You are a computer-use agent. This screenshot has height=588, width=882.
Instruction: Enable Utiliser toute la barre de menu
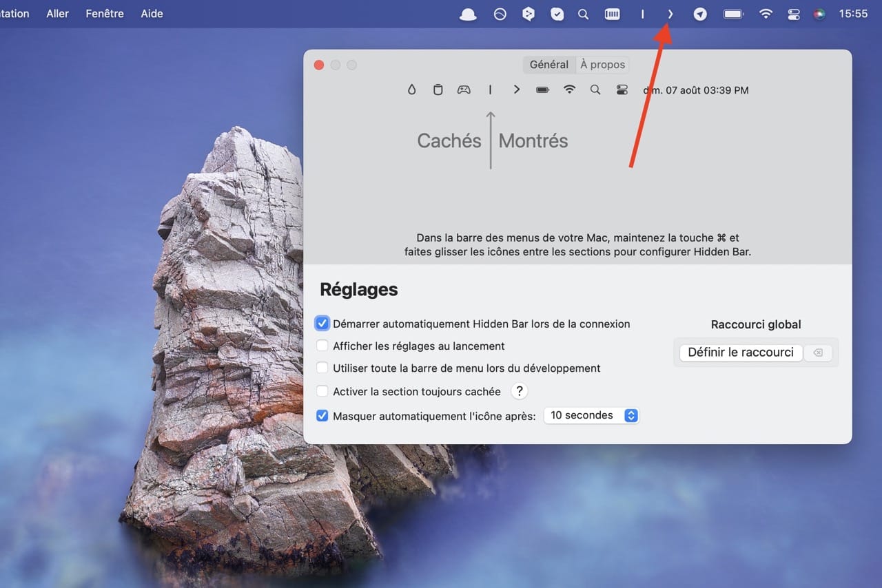point(322,368)
